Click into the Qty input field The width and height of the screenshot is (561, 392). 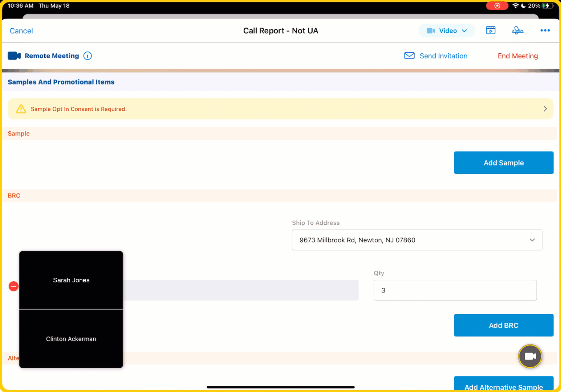pyautogui.click(x=455, y=290)
